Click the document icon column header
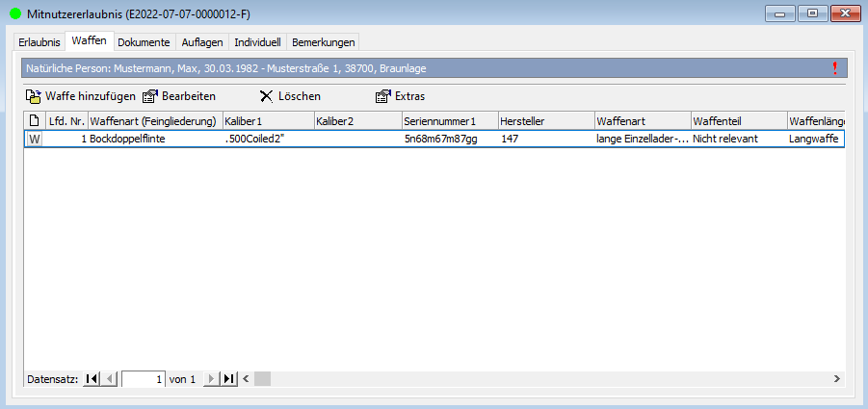 point(34,120)
